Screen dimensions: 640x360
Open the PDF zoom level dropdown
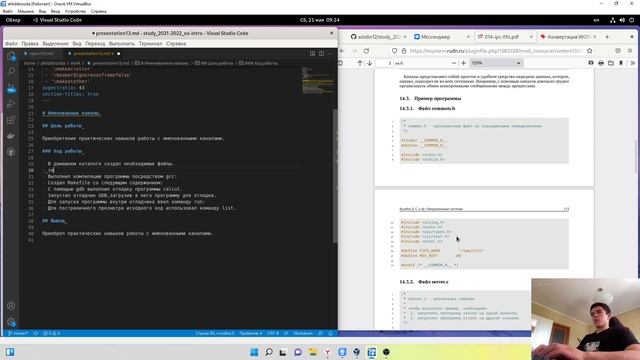click(x=496, y=63)
